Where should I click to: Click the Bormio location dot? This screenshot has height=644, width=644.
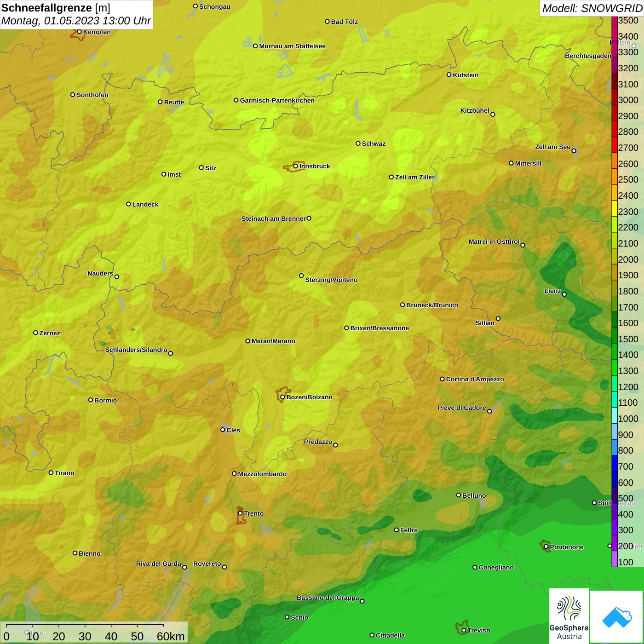coord(91,400)
